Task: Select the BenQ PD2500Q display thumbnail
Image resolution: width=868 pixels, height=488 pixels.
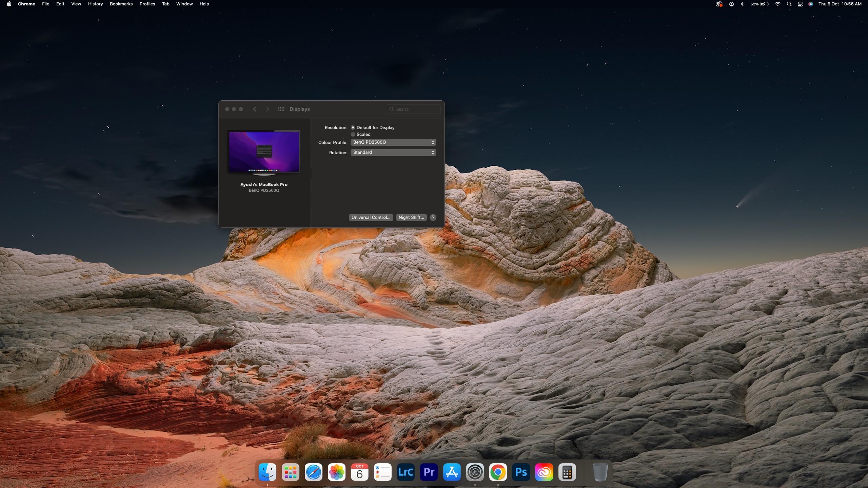Action: 264,152
